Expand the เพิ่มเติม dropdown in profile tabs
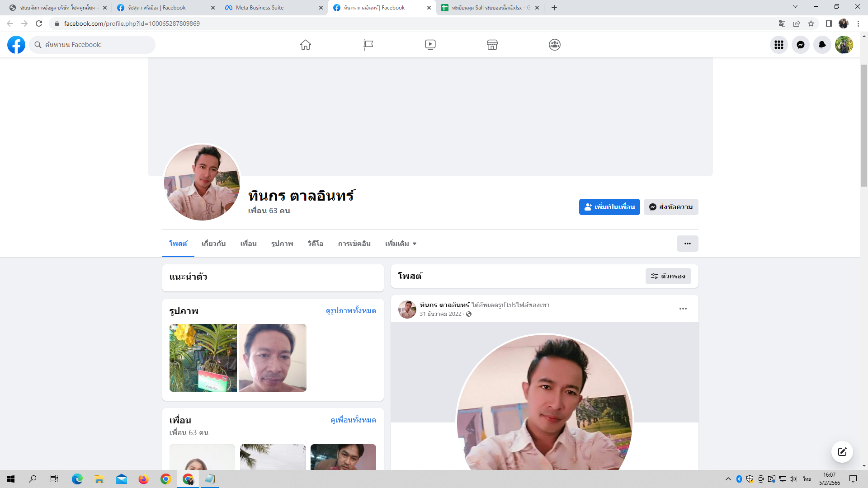868x488 pixels. [x=401, y=244]
